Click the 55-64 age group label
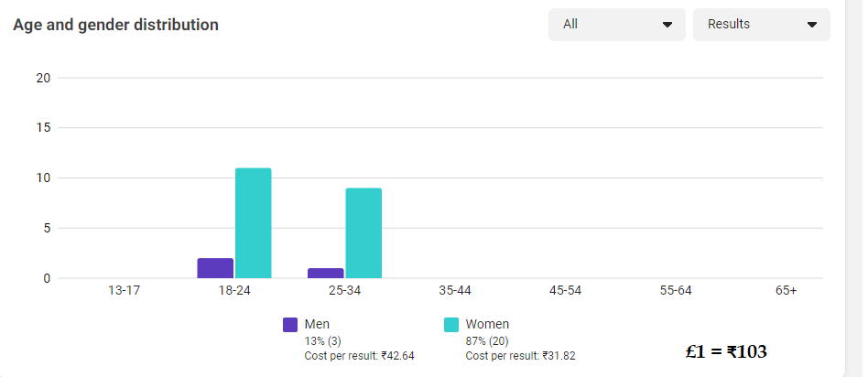 tap(676, 291)
